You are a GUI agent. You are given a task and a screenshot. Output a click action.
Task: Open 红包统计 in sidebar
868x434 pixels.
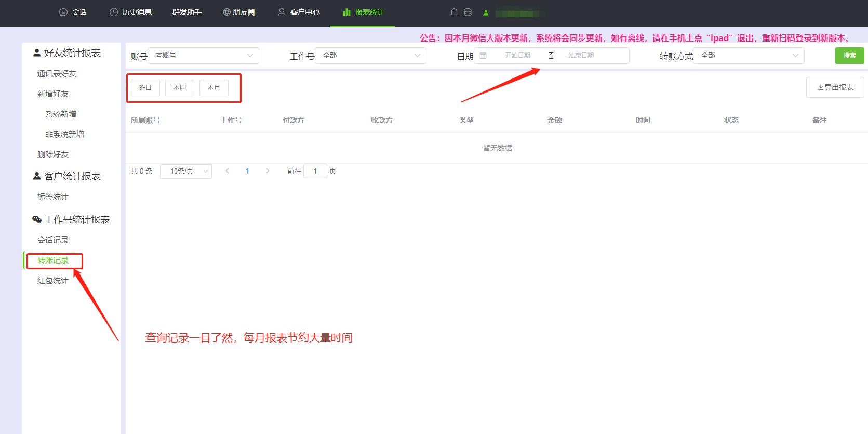tap(53, 281)
